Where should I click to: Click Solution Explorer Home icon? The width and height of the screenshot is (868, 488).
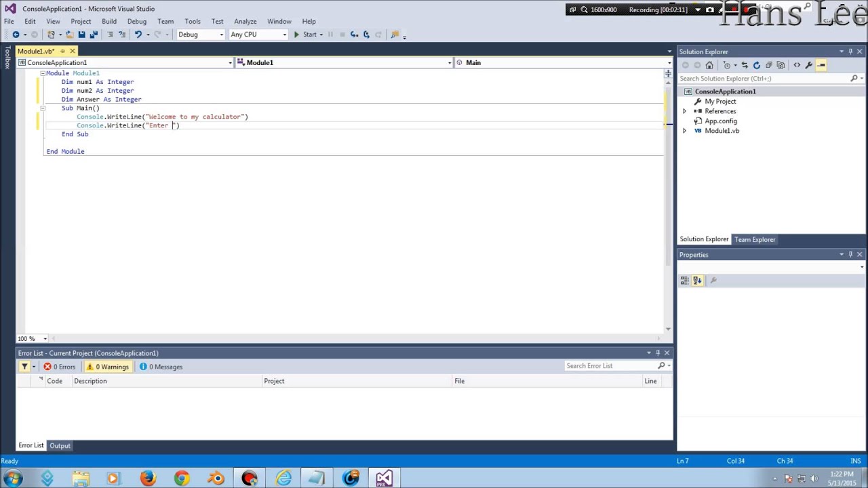(x=709, y=65)
